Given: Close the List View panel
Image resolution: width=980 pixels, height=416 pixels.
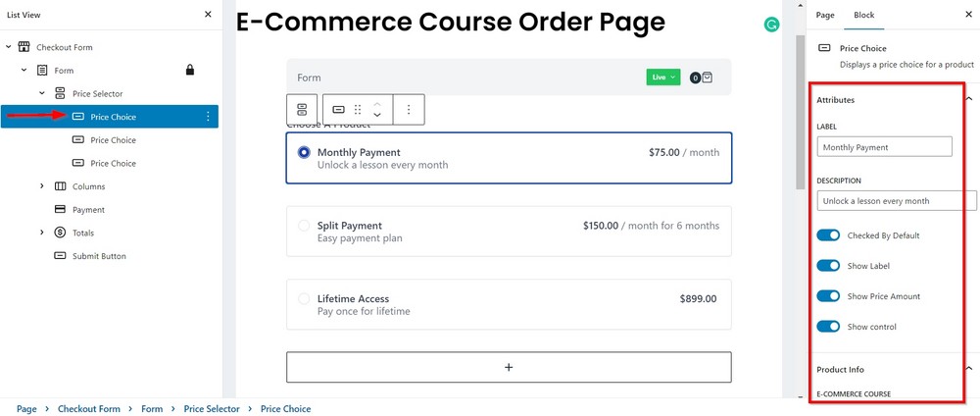Looking at the screenshot, I should coord(208,14).
